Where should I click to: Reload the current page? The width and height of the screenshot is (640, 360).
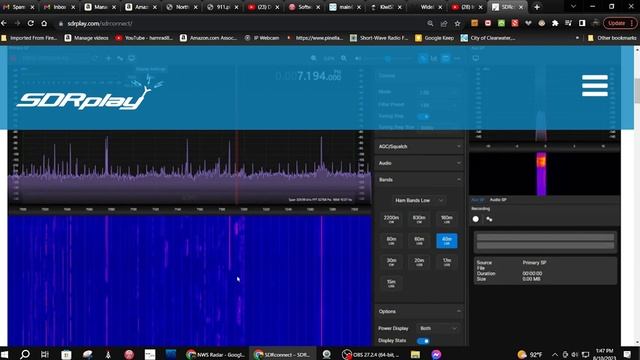31,24
